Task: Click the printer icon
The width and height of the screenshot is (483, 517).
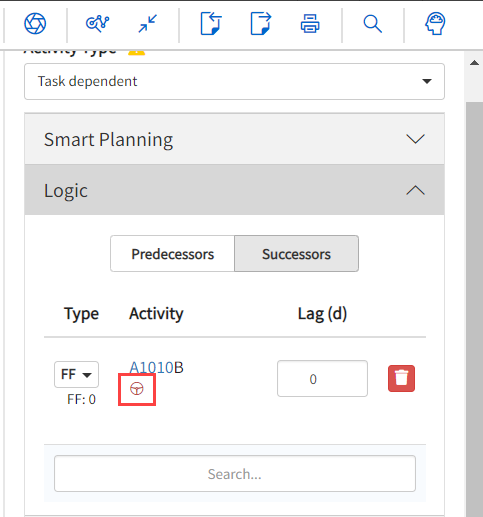Action: tap(310, 24)
